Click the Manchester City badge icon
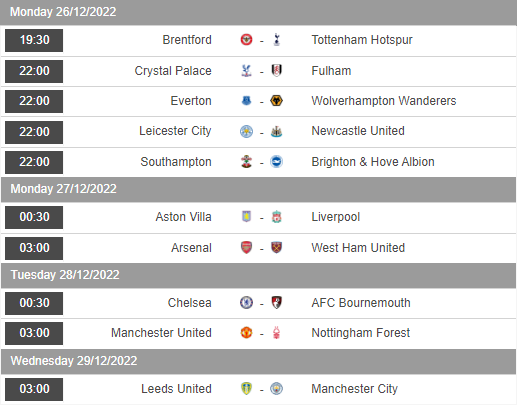 point(276,389)
